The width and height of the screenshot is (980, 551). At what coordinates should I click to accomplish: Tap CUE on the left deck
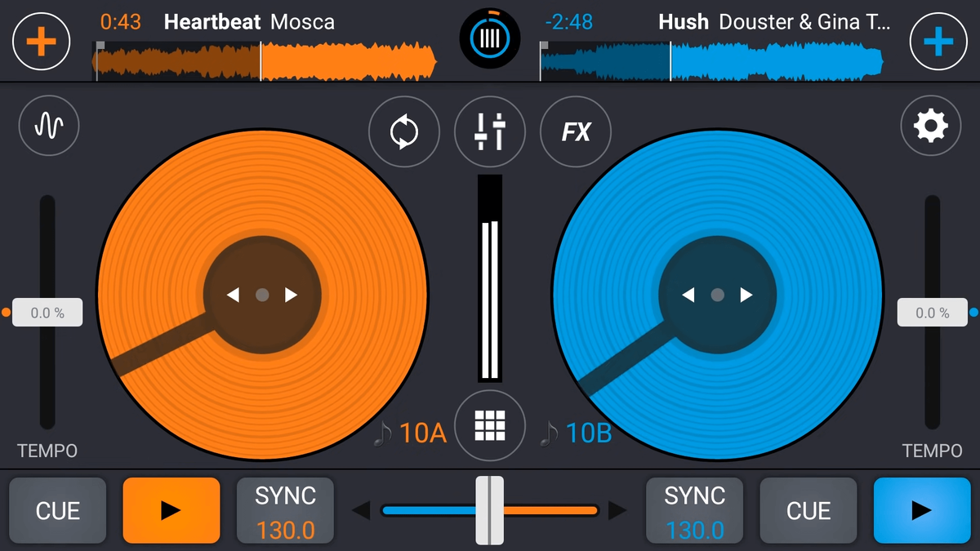(x=57, y=510)
